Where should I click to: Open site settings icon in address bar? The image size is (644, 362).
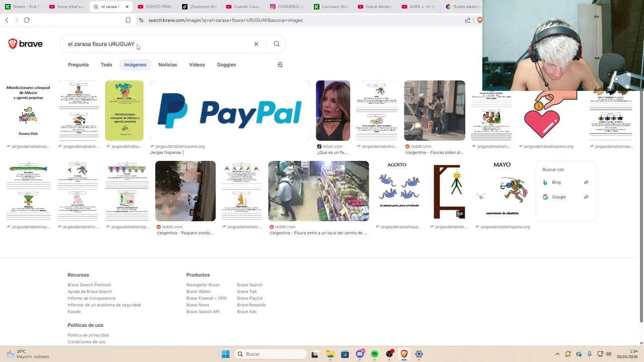coord(141,20)
